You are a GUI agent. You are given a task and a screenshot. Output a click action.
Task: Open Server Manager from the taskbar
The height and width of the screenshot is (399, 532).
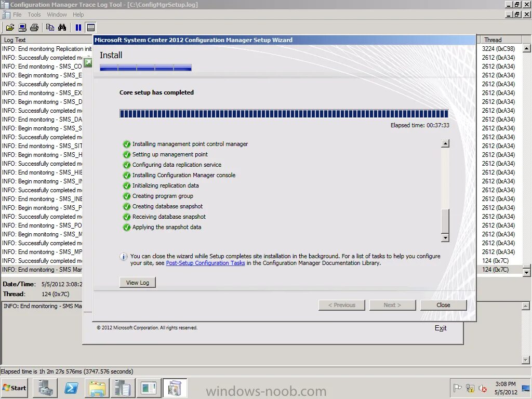[x=45, y=388]
